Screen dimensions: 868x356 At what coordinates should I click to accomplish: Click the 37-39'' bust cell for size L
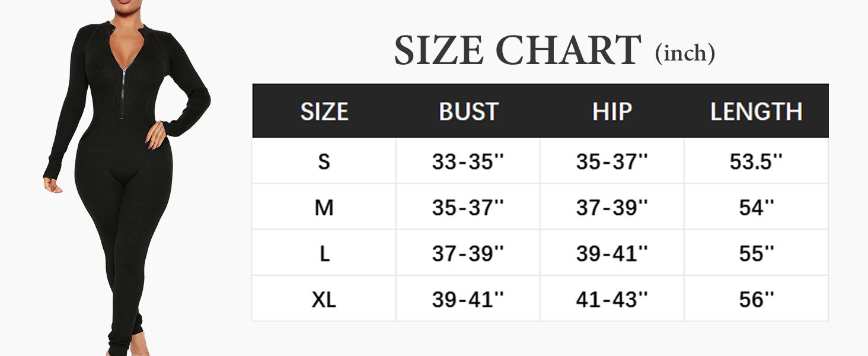[468, 253]
